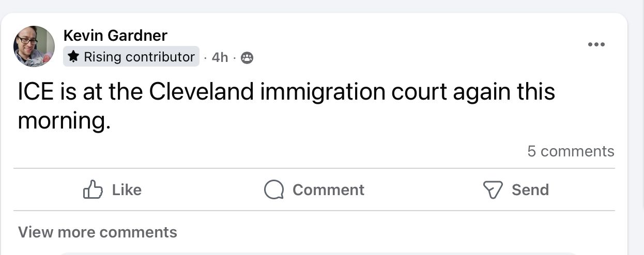This screenshot has height=255, width=644.
Task: Click the word morning in the post
Action: [63, 121]
